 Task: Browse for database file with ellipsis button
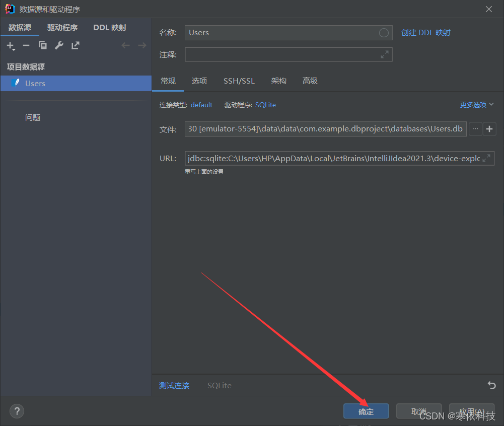[475, 129]
